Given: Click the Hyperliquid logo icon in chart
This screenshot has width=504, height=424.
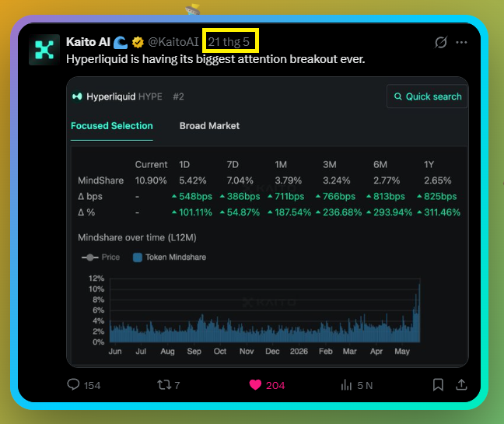Looking at the screenshot, I should [77, 96].
